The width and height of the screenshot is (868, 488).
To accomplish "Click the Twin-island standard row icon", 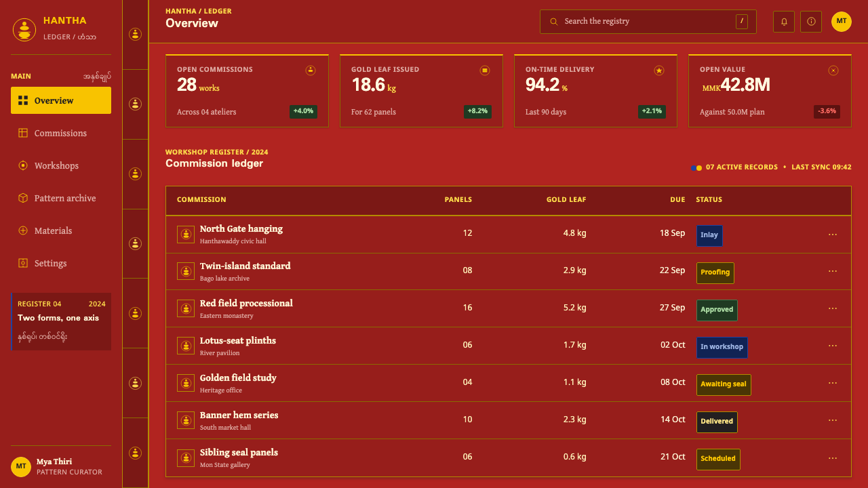I will pyautogui.click(x=186, y=272).
